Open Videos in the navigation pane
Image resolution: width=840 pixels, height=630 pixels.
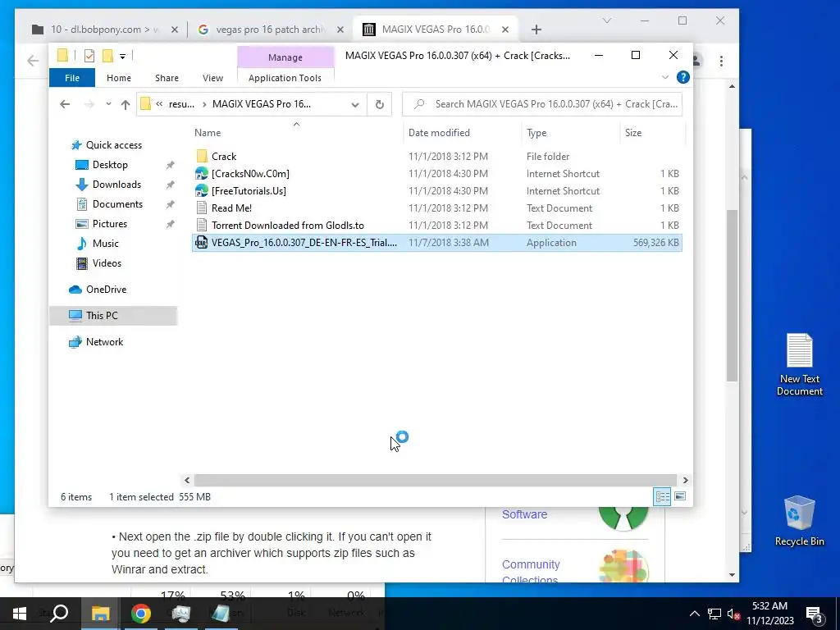[107, 263]
